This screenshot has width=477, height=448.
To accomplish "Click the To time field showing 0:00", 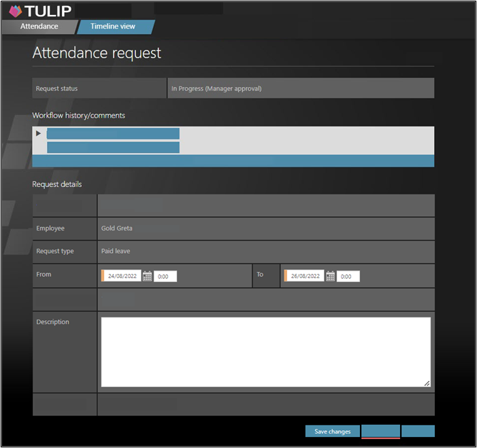I will [x=348, y=276].
